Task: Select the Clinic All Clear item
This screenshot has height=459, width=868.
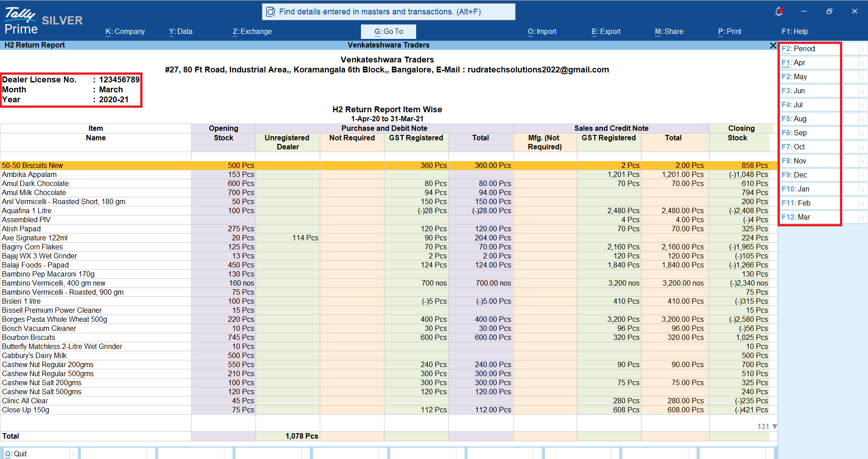Action: pyautogui.click(x=25, y=401)
